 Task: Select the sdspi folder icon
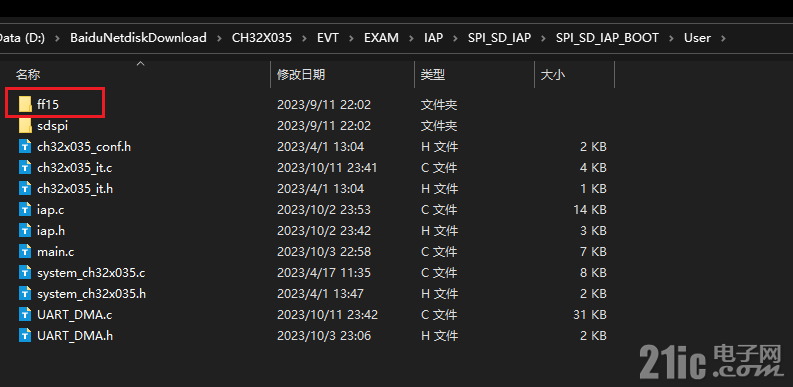pyautogui.click(x=25, y=125)
